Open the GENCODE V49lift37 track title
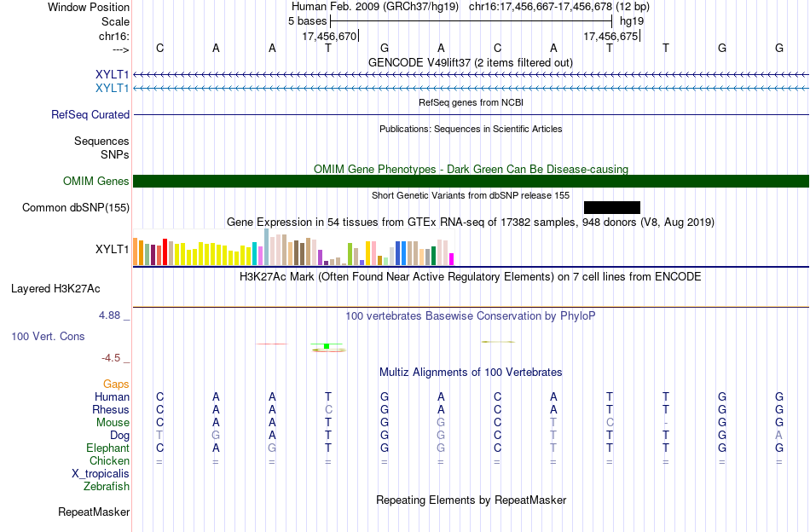 coord(470,62)
